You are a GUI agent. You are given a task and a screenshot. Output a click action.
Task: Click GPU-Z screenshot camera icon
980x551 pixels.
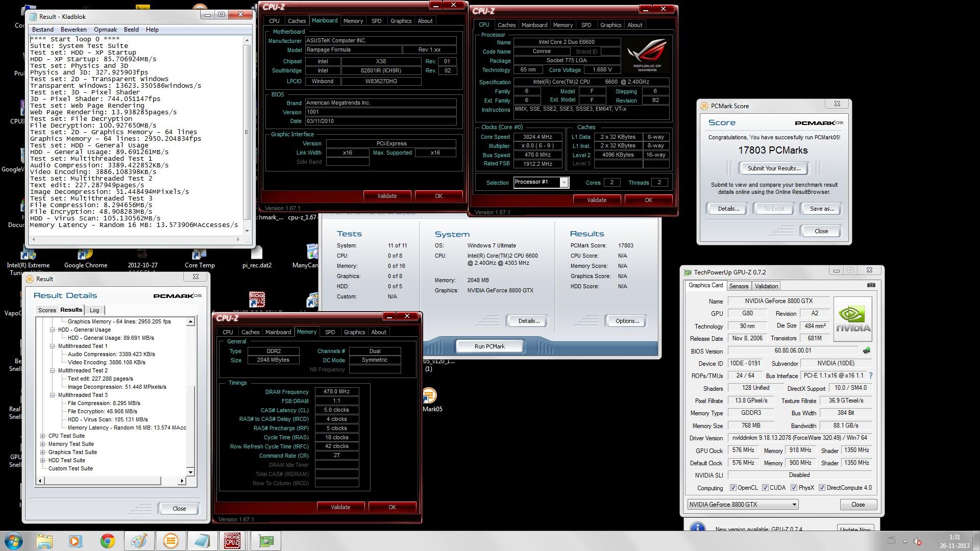(x=871, y=285)
